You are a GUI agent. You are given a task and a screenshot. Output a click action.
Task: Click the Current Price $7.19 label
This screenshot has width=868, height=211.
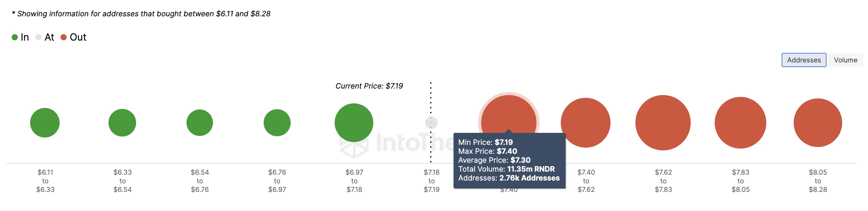point(369,86)
